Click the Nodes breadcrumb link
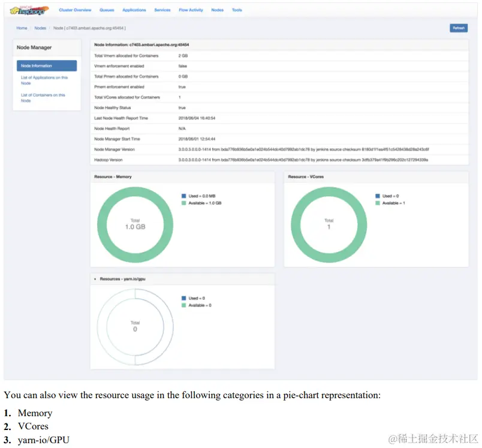This screenshot has width=482, height=448. pyautogui.click(x=40, y=28)
